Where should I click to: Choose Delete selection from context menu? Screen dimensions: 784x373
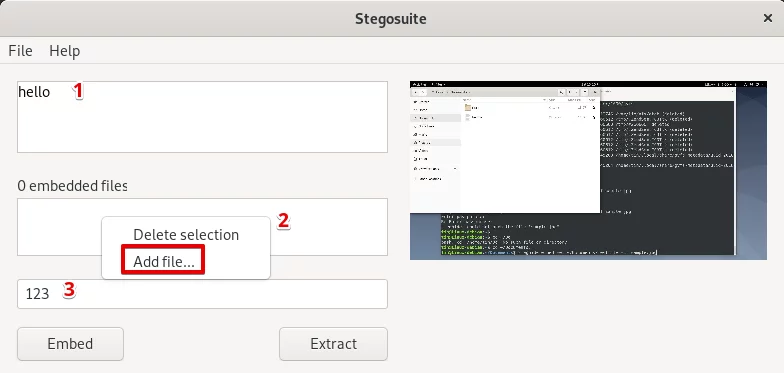(186, 234)
